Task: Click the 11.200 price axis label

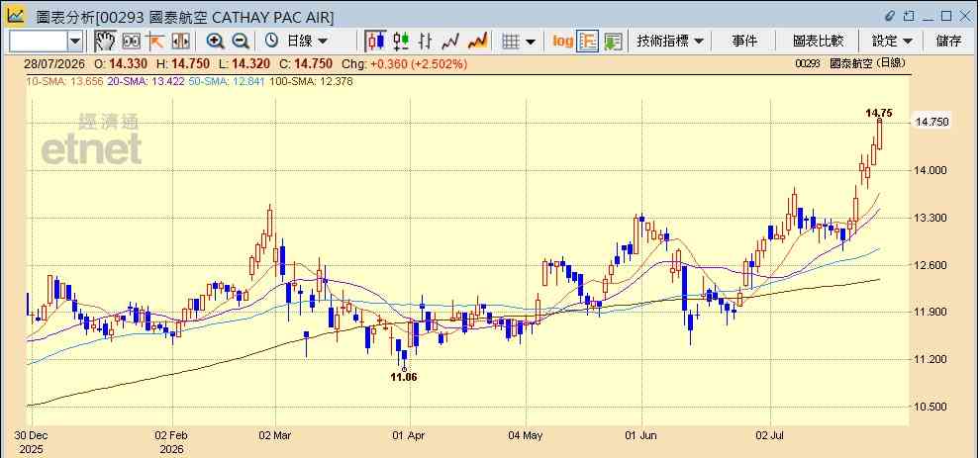Action: (x=930, y=359)
